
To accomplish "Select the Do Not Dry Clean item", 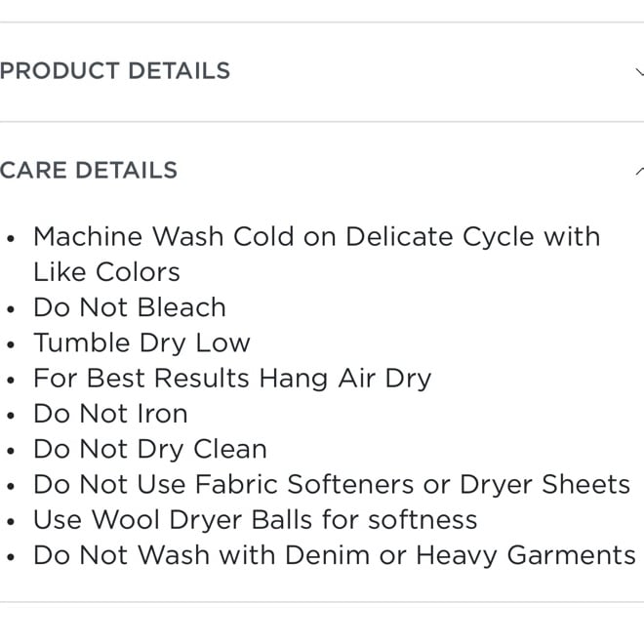I will click(x=150, y=449).
